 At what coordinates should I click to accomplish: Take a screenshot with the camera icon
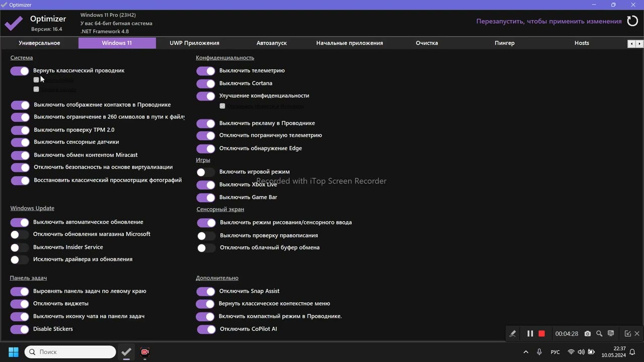pos(588,334)
